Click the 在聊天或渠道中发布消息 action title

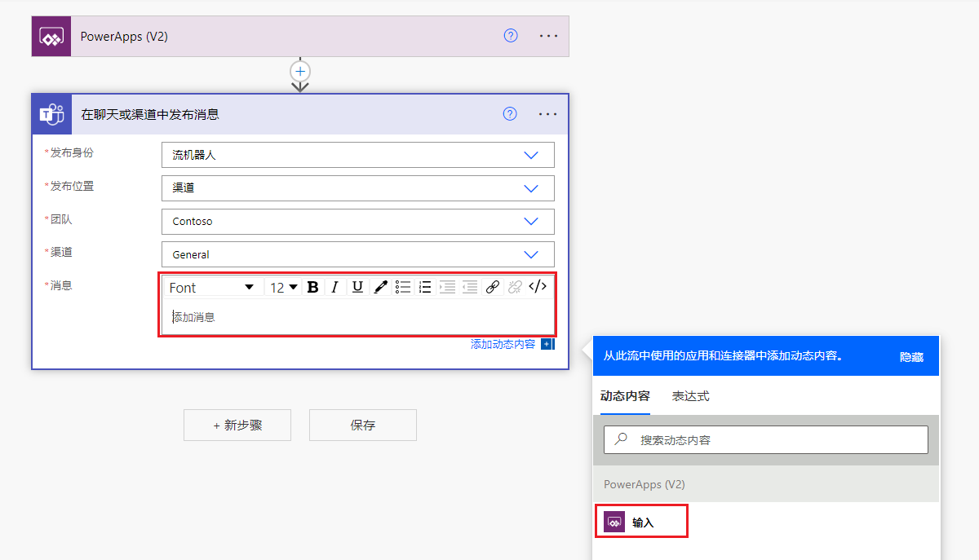[x=150, y=114]
